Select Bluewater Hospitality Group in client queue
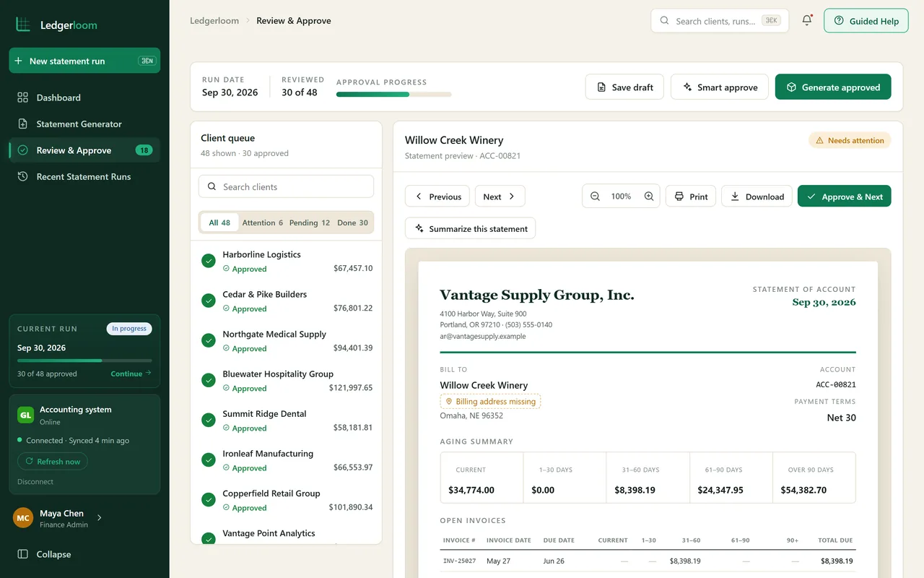 coord(287,381)
